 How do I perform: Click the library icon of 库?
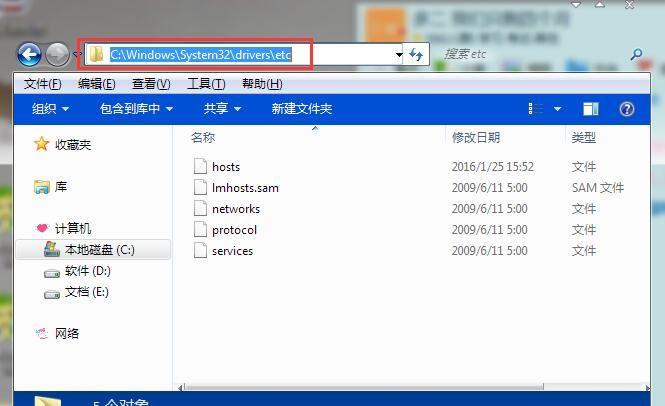[42, 186]
